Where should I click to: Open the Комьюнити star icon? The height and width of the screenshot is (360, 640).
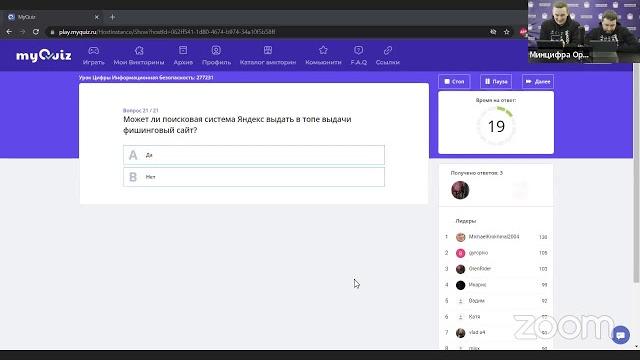tap(323, 50)
